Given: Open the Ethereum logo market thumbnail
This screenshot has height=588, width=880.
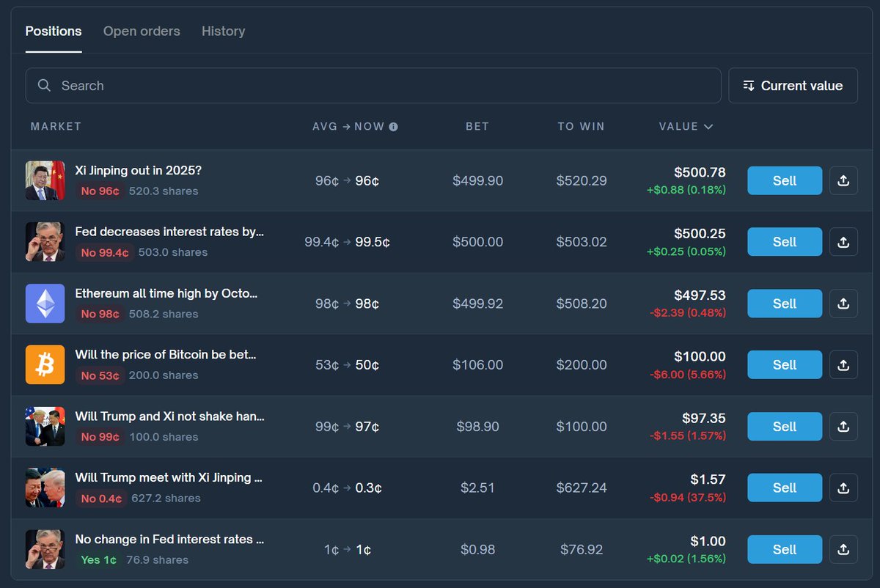Looking at the screenshot, I should pos(45,304).
